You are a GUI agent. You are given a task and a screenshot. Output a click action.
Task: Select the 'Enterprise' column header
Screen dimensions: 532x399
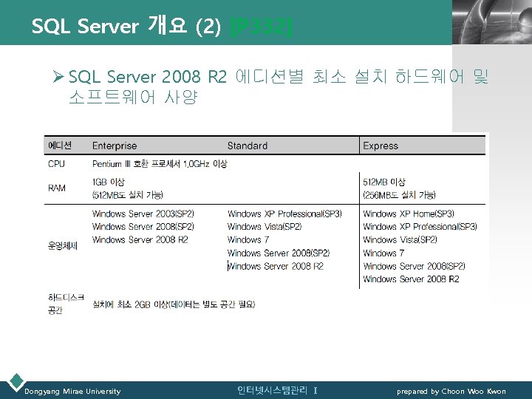[115, 146]
